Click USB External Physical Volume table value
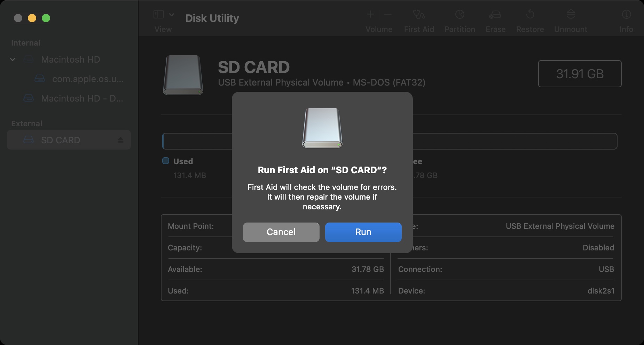Screen dimensions: 644x345 click(560, 226)
